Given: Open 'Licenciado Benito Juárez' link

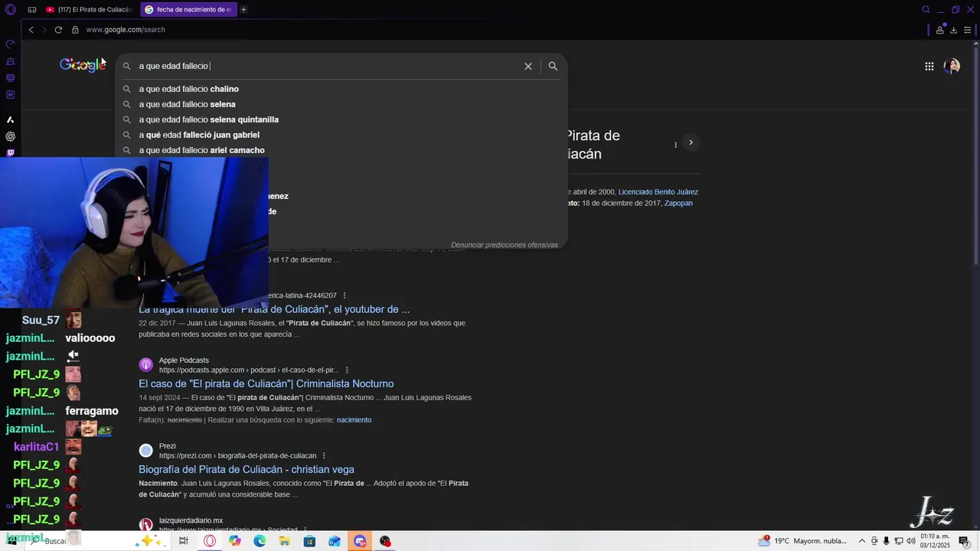Looking at the screenshot, I should click(658, 192).
